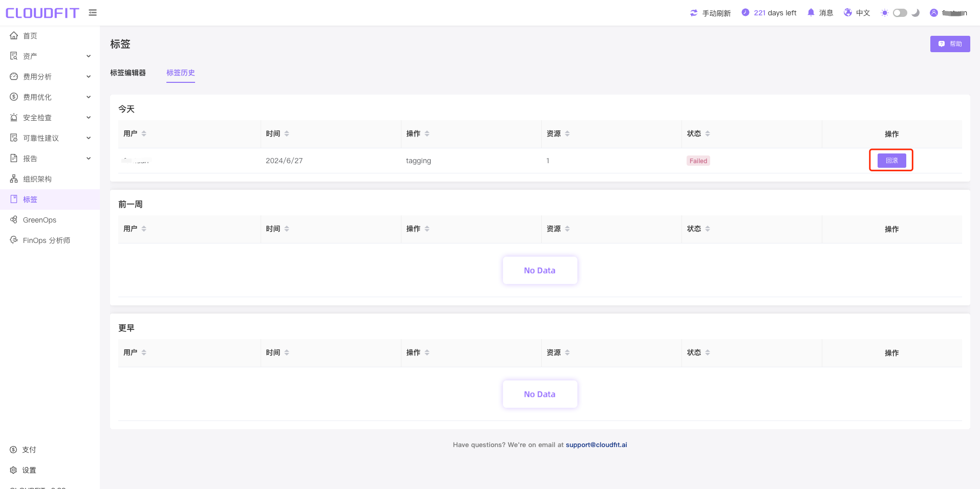Open the user account avatar icon
The height and width of the screenshot is (489, 980).
pos(934,13)
